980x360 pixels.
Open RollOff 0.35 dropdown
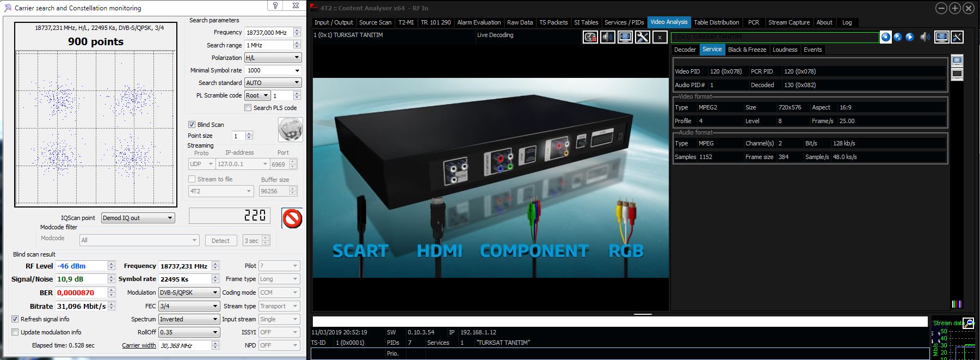coord(189,332)
